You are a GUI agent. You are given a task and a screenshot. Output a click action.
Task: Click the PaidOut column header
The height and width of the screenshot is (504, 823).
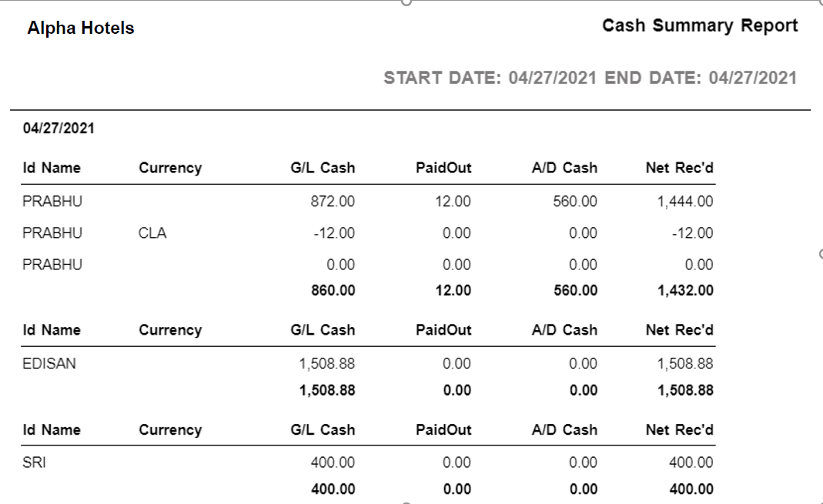[x=443, y=167]
